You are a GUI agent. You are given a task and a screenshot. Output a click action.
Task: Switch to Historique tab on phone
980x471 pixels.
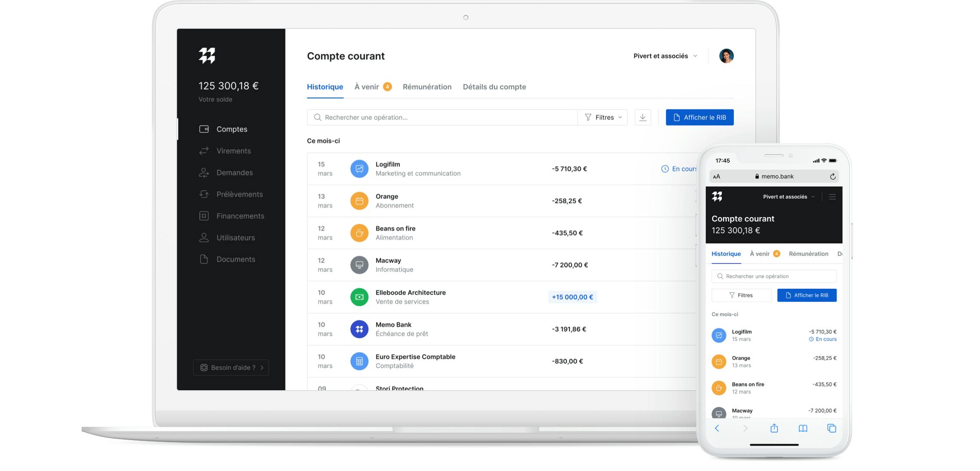(x=726, y=254)
